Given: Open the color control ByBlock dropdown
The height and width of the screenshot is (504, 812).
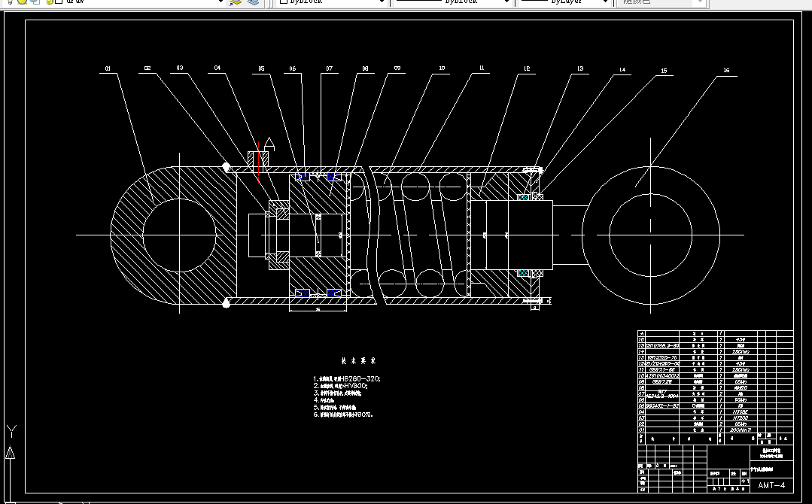Looking at the screenshot, I should pos(331,2).
